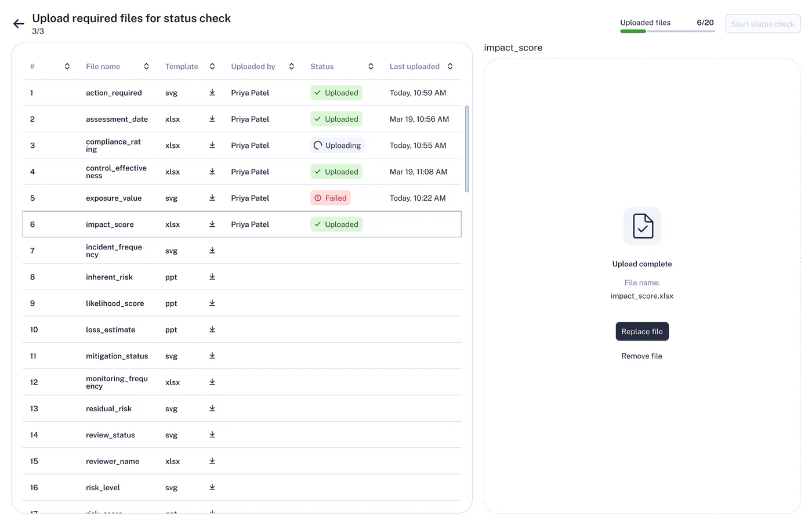
Task: Sort table by File name
Action: point(146,66)
